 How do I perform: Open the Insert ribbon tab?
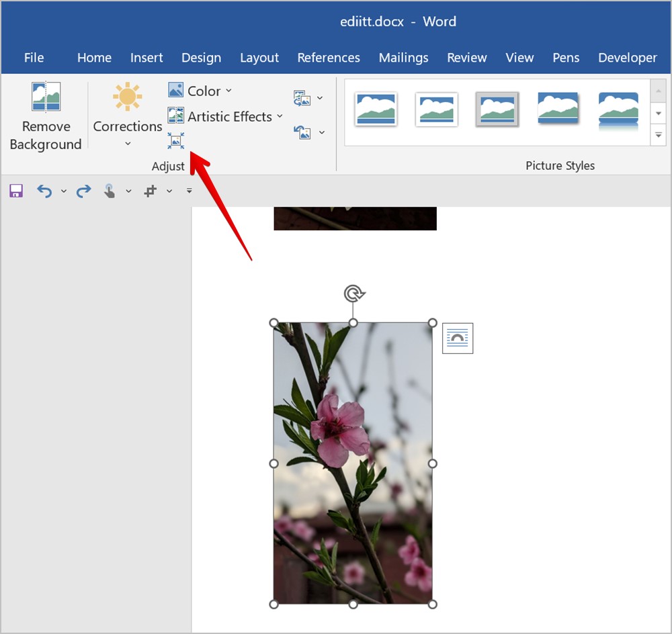pyautogui.click(x=146, y=58)
